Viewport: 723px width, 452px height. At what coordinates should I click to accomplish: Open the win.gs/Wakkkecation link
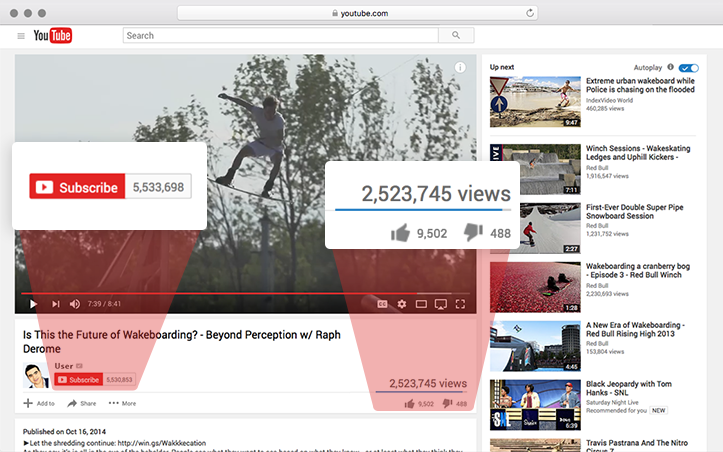[162, 443]
